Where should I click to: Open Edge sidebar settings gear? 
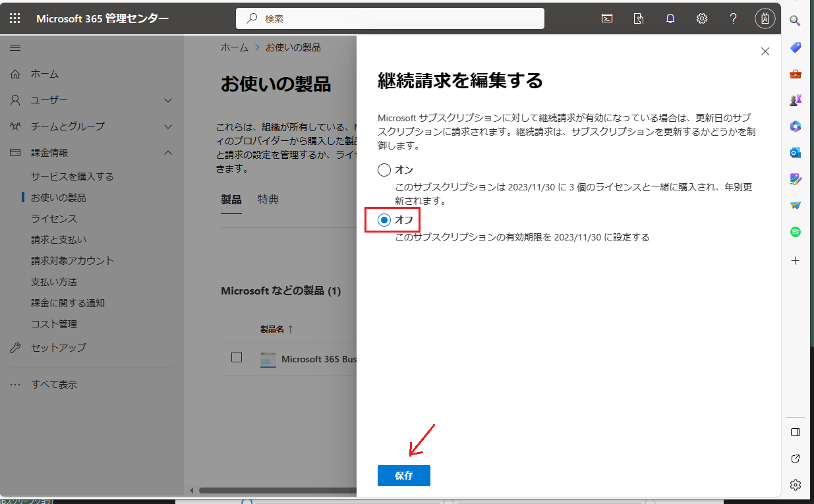pyautogui.click(x=796, y=485)
